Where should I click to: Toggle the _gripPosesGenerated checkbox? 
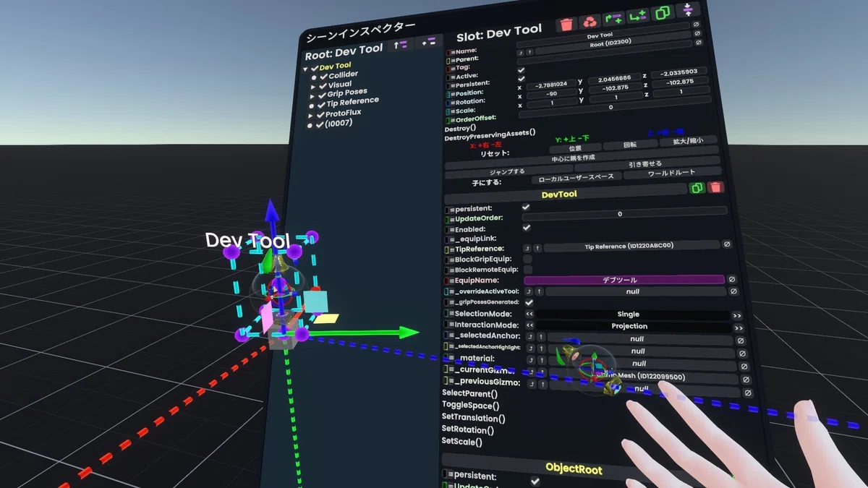coord(529,302)
